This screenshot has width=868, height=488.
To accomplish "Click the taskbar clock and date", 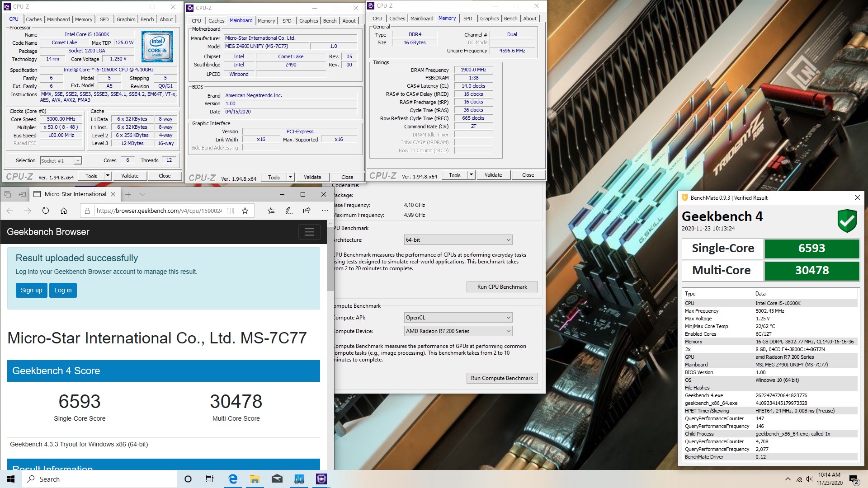I will pyautogui.click(x=829, y=479).
